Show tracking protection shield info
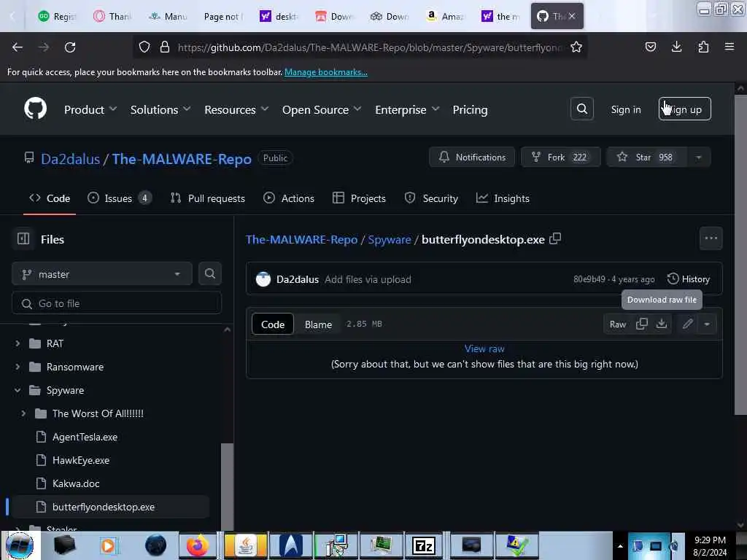 (144, 47)
